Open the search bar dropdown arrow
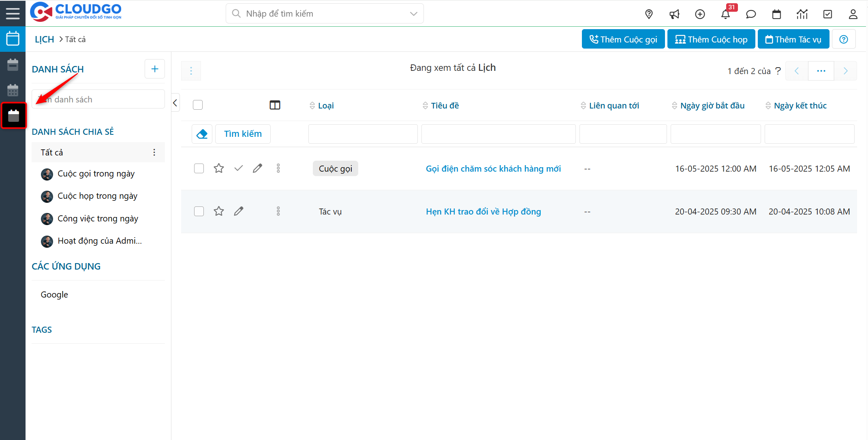868x440 pixels. [x=413, y=13]
